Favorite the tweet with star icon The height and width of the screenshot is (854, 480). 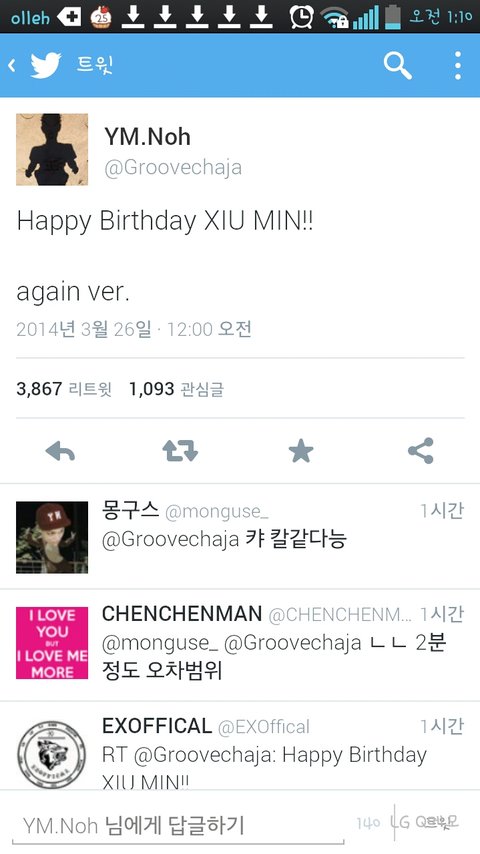(x=301, y=451)
